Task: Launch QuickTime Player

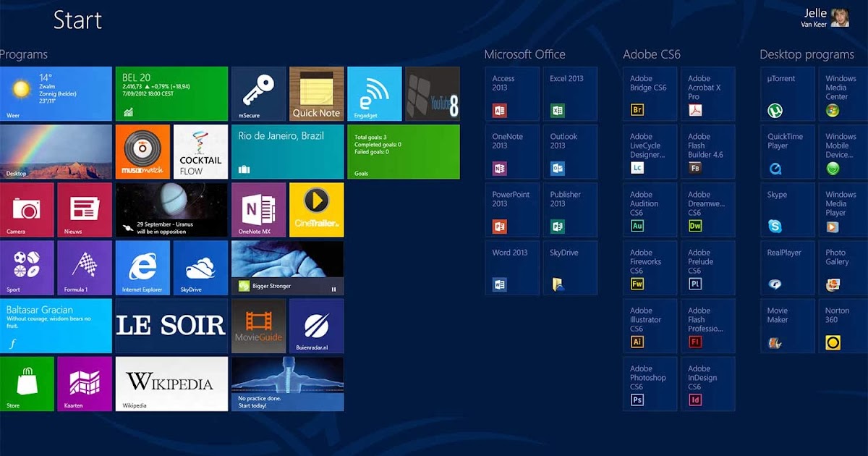Action: click(x=787, y=152)
